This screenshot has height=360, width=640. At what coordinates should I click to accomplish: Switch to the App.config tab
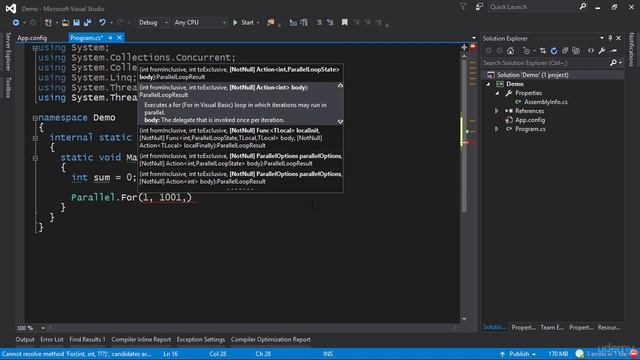click(32, 38)
